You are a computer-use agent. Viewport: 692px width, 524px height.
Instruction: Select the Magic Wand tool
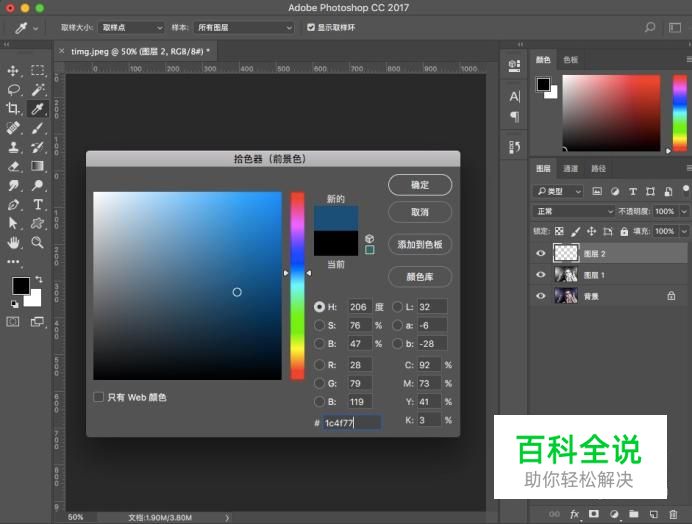point(38,90)
